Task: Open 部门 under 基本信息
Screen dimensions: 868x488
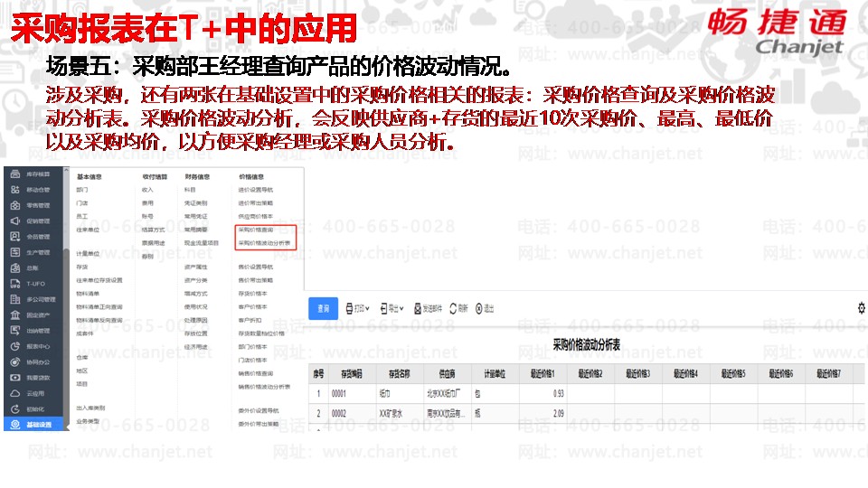Action: [82, 190]
